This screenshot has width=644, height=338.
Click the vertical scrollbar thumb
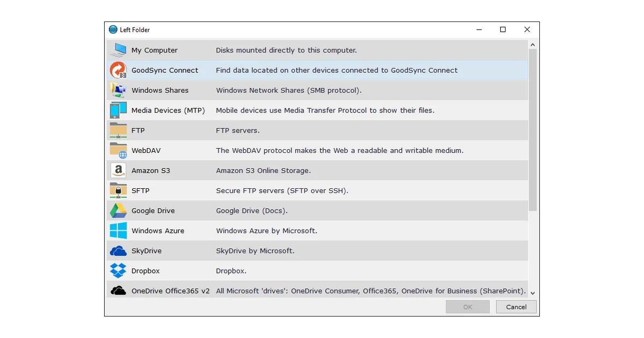coord(532,130)
